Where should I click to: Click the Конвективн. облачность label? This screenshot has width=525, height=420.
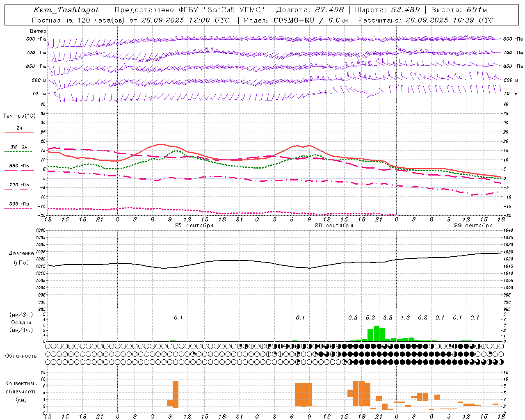click(x=21, y=391)
